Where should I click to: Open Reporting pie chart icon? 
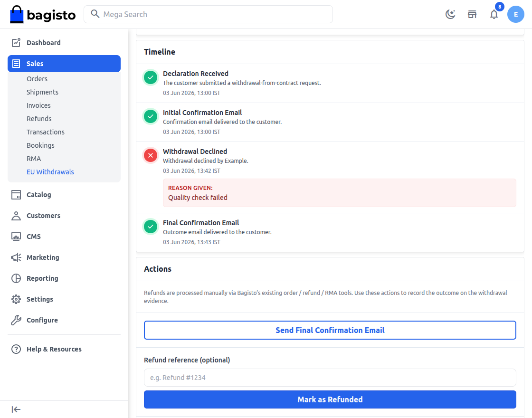[16, 278]
